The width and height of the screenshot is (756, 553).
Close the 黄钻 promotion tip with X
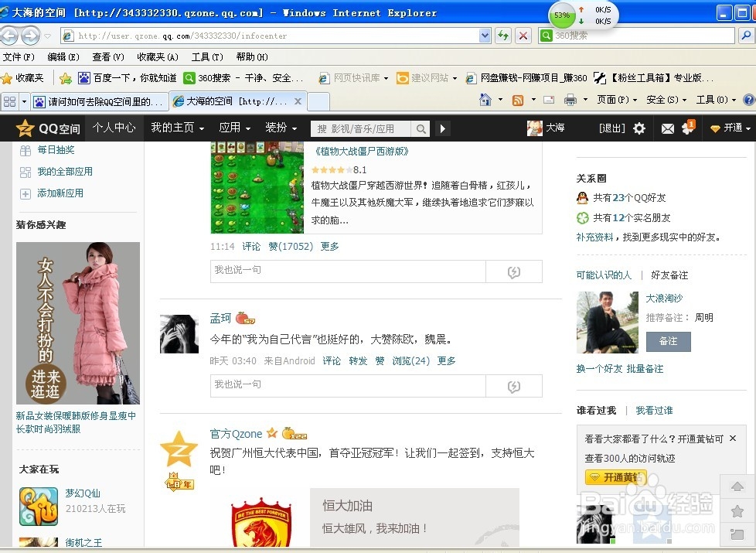733,439
